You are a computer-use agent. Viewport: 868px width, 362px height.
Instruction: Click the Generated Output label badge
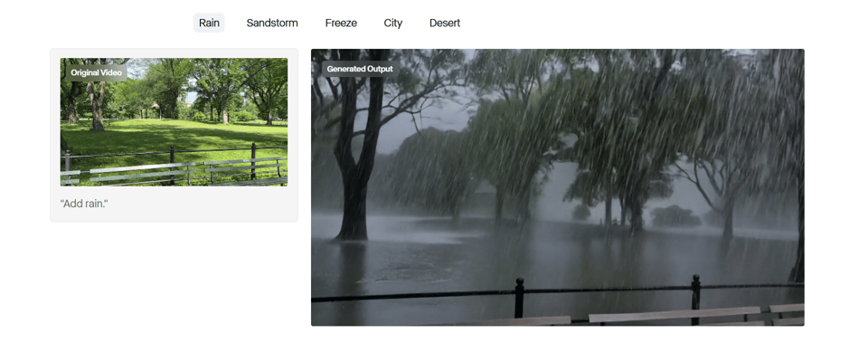[360, 70]
